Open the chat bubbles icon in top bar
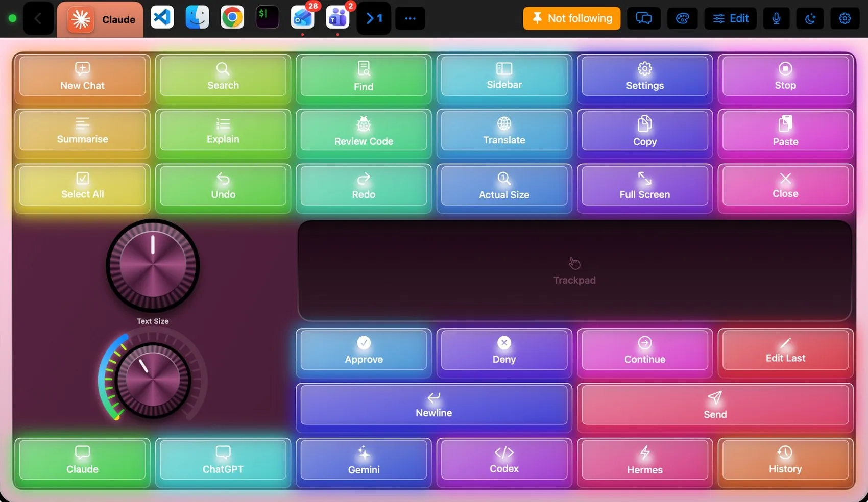 644,18
